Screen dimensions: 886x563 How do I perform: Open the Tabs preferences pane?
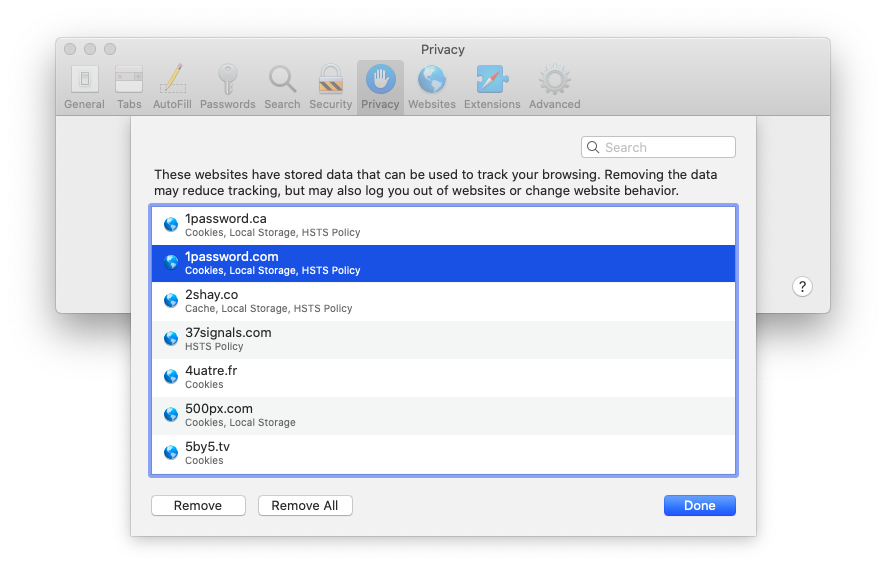tap(129, 88)
